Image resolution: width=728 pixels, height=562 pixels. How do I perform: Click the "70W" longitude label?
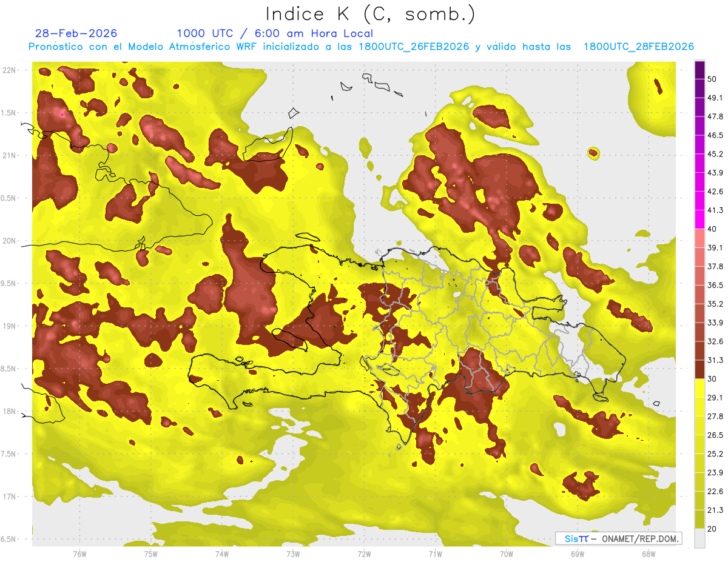point(506,554)
